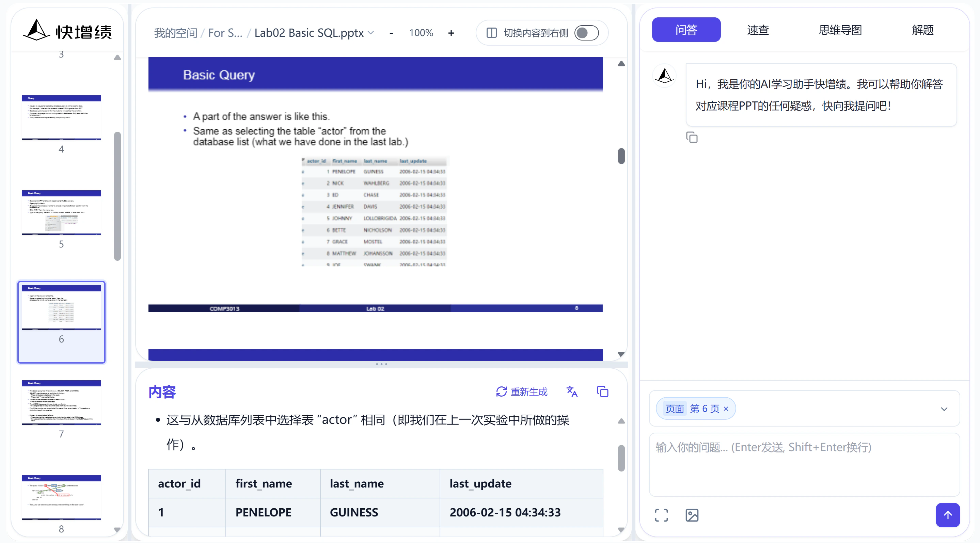Click the panel divider drag handle dots

pyautogui.click(x=381, y=364)
